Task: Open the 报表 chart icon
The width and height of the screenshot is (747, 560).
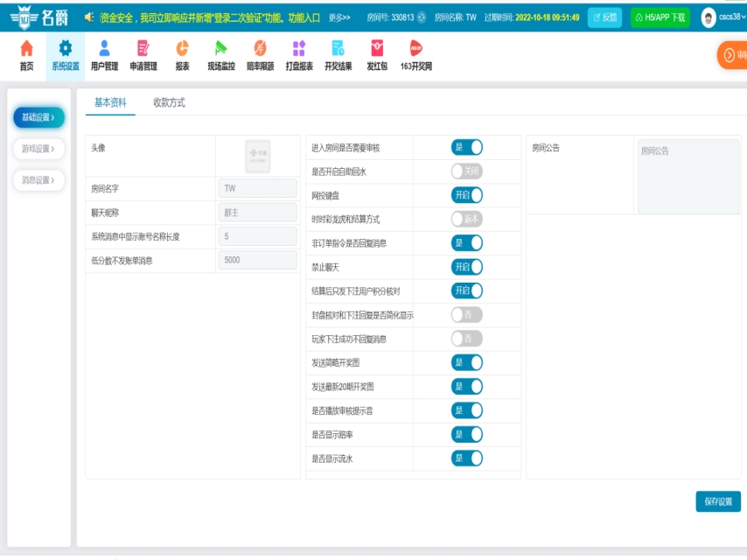Action: 183,48
